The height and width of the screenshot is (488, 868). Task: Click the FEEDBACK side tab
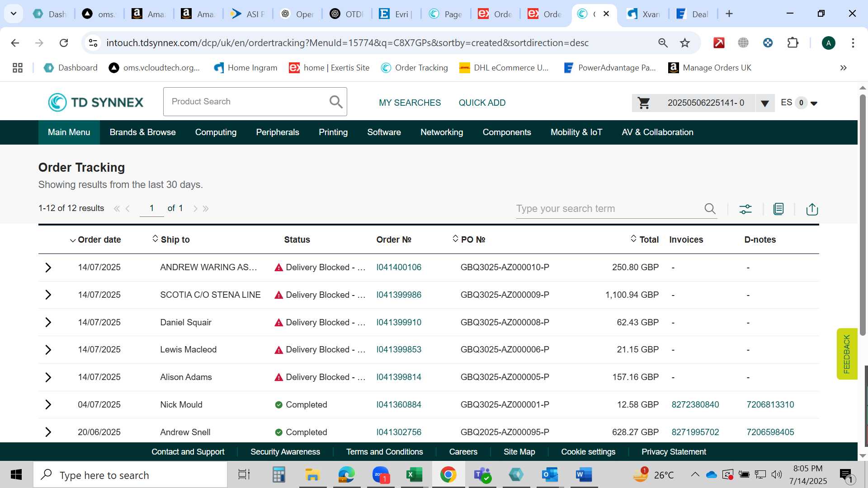[x=847, y=354]
